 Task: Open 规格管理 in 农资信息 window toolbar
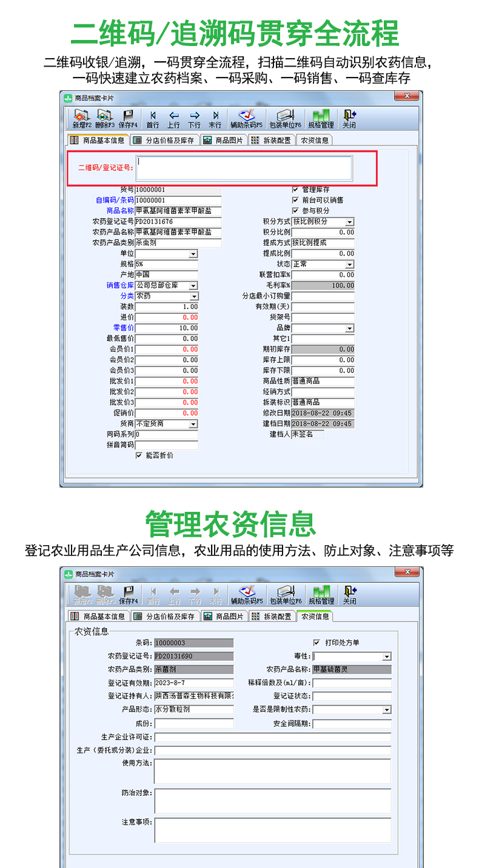coord(321,595)
